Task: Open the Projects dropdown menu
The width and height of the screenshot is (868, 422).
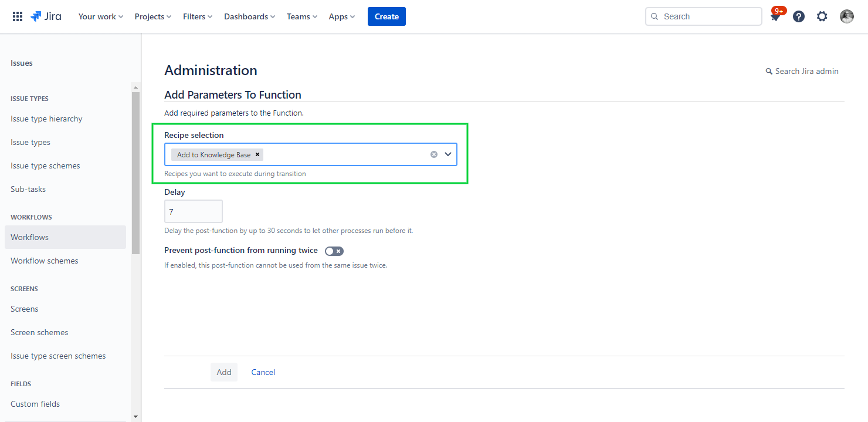Action: (x=153, y=16)
